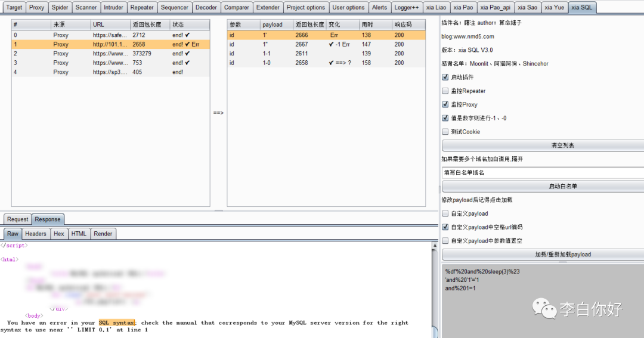Select payload row 1' with length 2666
This screenshot has width=644, height=338.
326,35
